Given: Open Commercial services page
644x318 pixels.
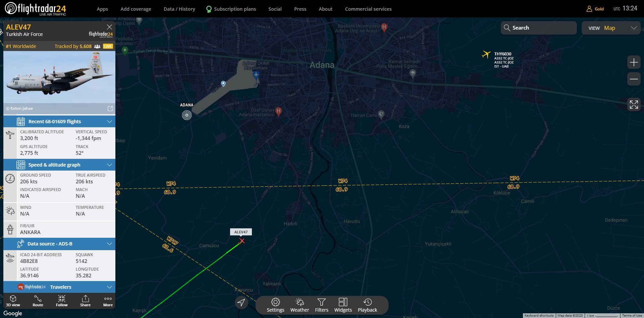Looking at the screenshot, I should pyautogui.click(x=368, y=9).
